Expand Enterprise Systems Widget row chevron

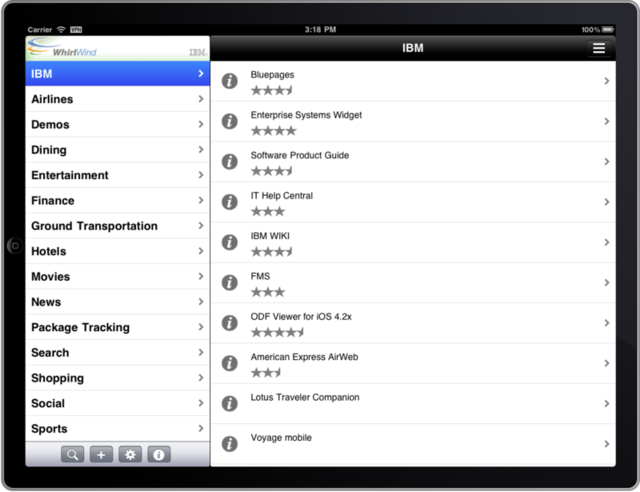pyautogui.click(x=607, y=121)
